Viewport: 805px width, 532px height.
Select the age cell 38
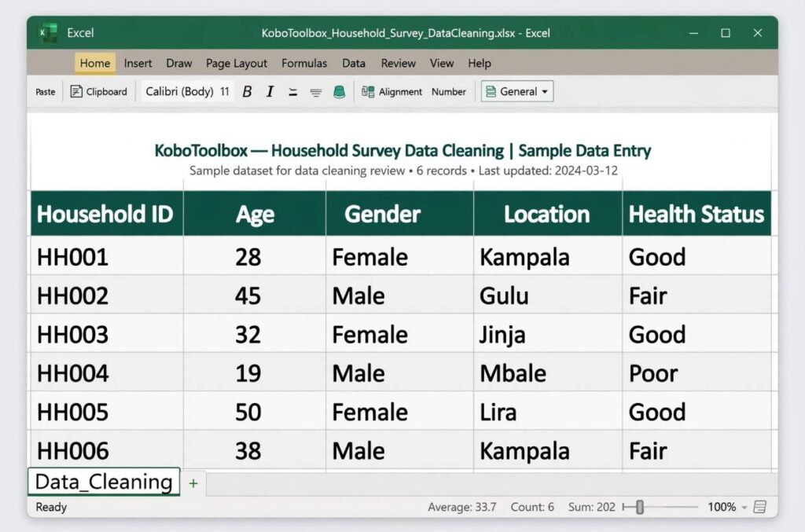click(255, 450)
